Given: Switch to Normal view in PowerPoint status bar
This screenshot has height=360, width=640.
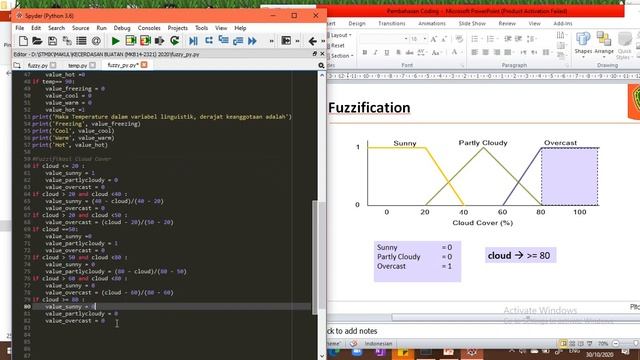Looking at the screenshot, I should (x=563, y=344).
